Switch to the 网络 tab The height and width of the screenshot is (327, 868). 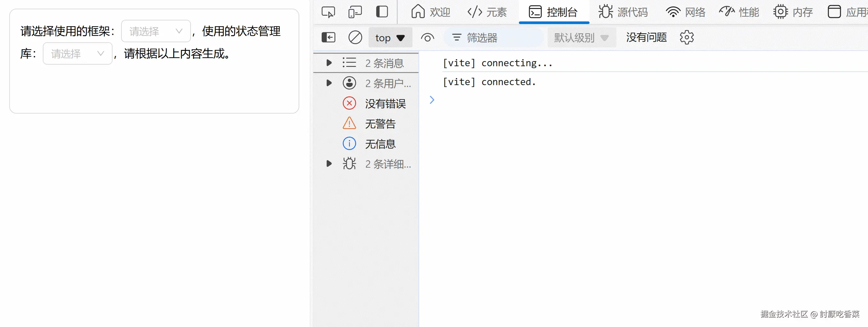[x=685, y=12]
